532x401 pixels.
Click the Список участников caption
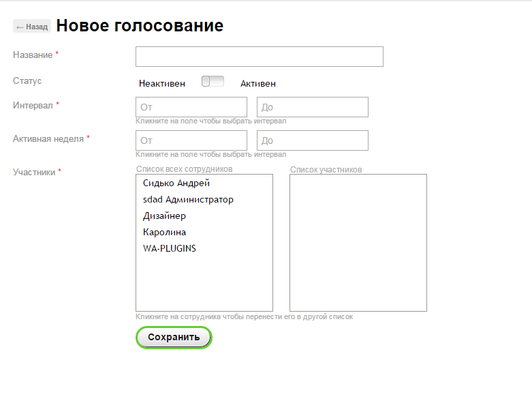[326, 169]
